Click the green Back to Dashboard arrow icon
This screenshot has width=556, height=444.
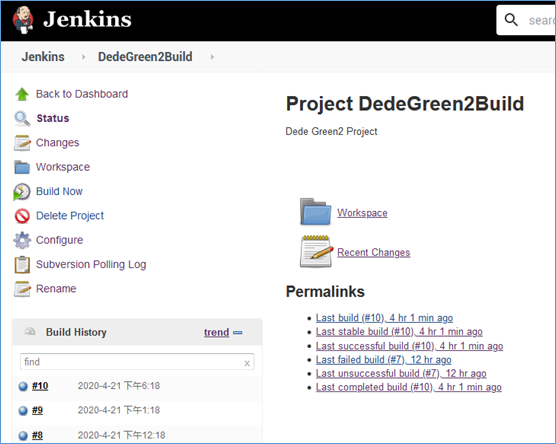tap(22, 94)
